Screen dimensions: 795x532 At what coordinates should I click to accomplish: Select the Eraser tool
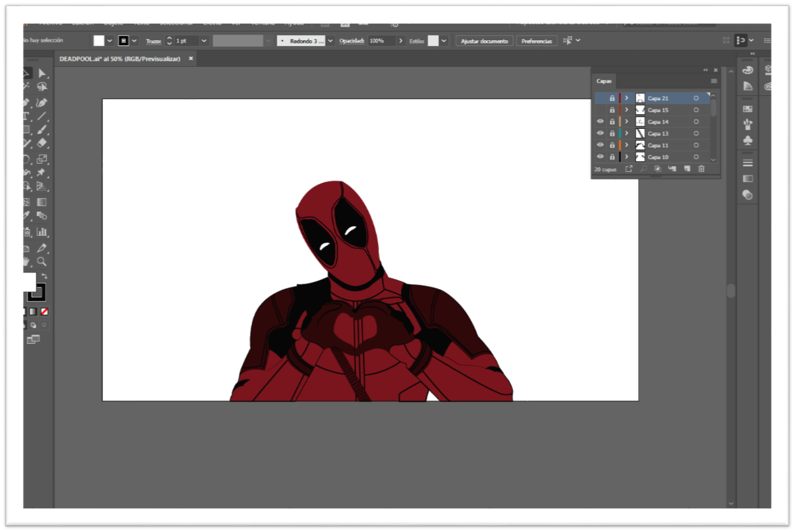click(x=42, y=143)
